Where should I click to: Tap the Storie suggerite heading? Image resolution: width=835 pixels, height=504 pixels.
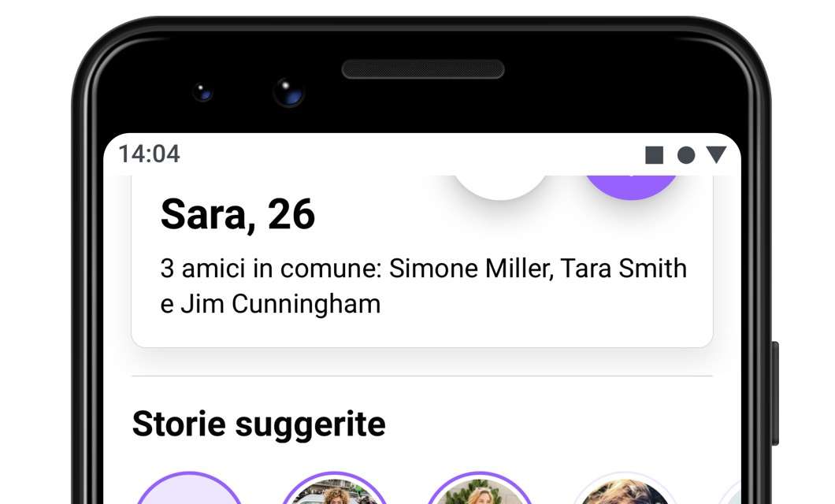pyautogui.click(x=259, y=424)
